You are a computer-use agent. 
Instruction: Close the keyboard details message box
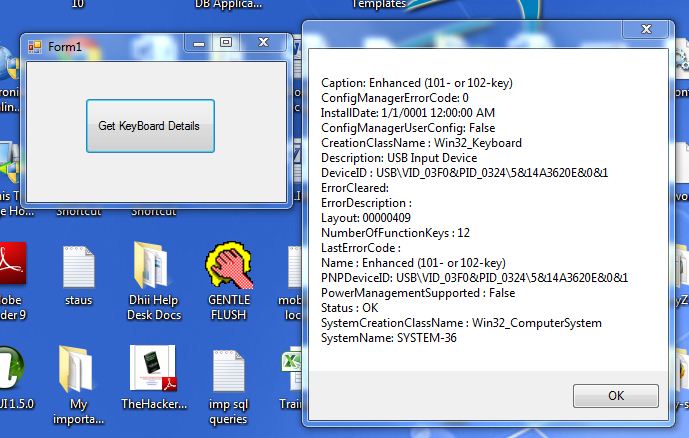(x=646, y=29)
